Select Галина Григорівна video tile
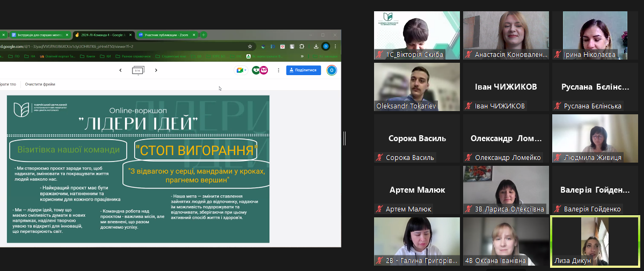Image resolution: width=644 pixels, height=271 pixels. click(x=417, y=241)
